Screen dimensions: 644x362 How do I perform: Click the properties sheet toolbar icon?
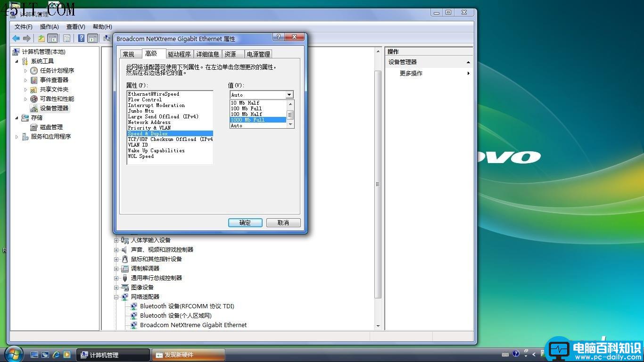(x=66, y=38)
